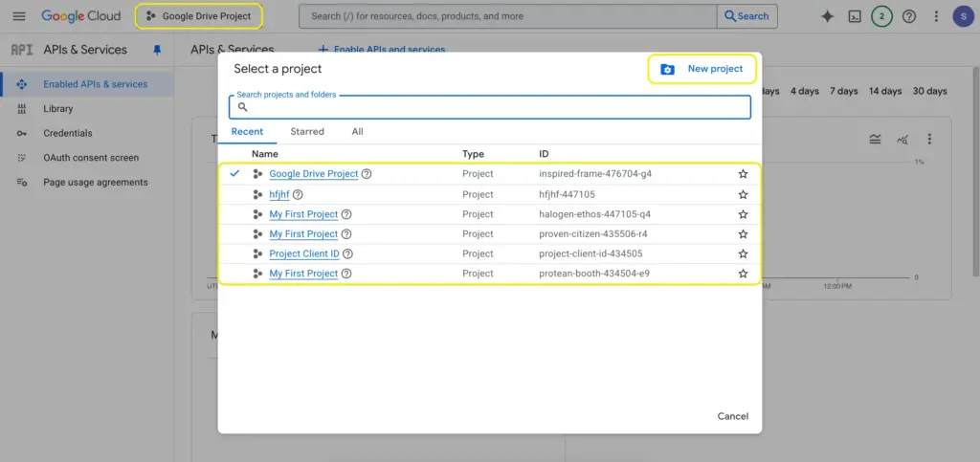980x462 pixels.
Task: Click the blue Search button in the top bar
Action: (x=746, y=16)
